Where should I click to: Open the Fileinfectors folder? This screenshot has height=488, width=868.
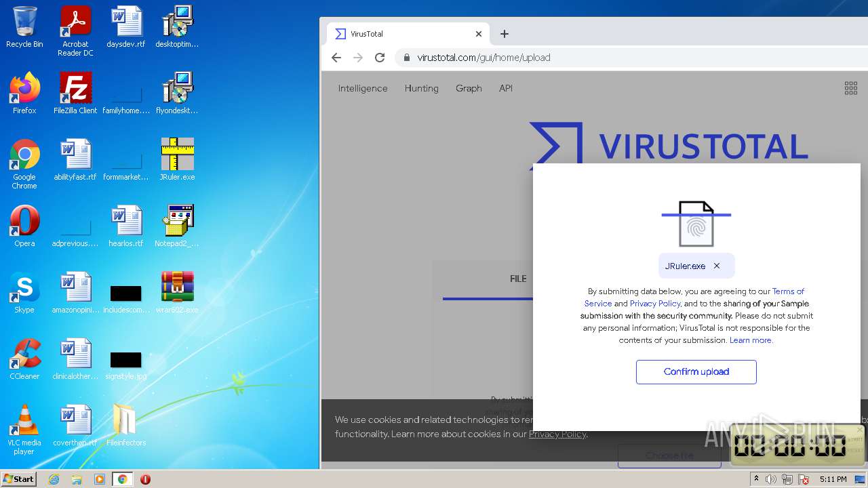tap(126, 426)
